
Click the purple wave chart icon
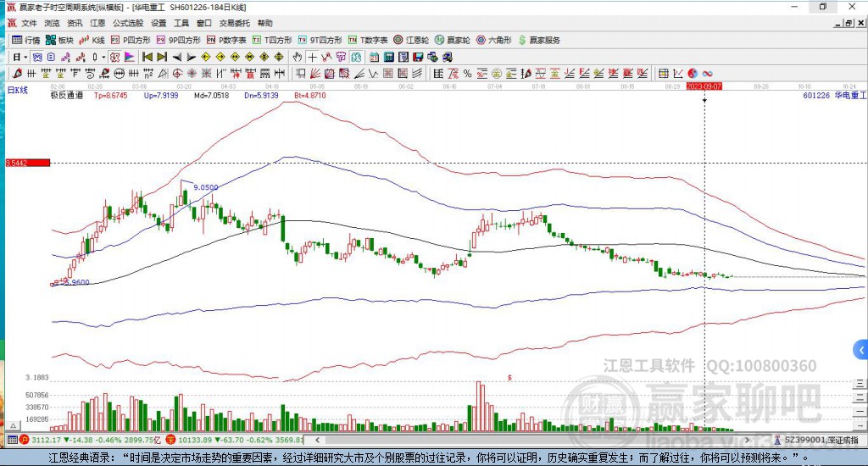tap(66, 57)
